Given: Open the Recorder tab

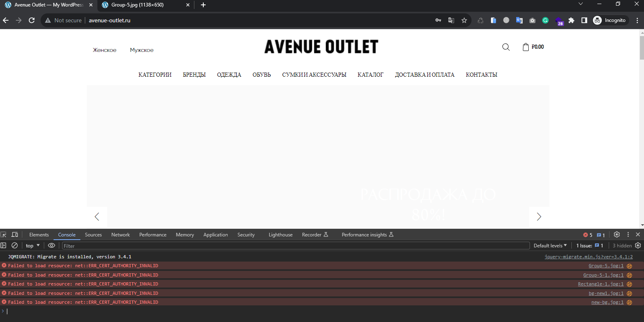Looking at the screenshot, I should 315,235.
